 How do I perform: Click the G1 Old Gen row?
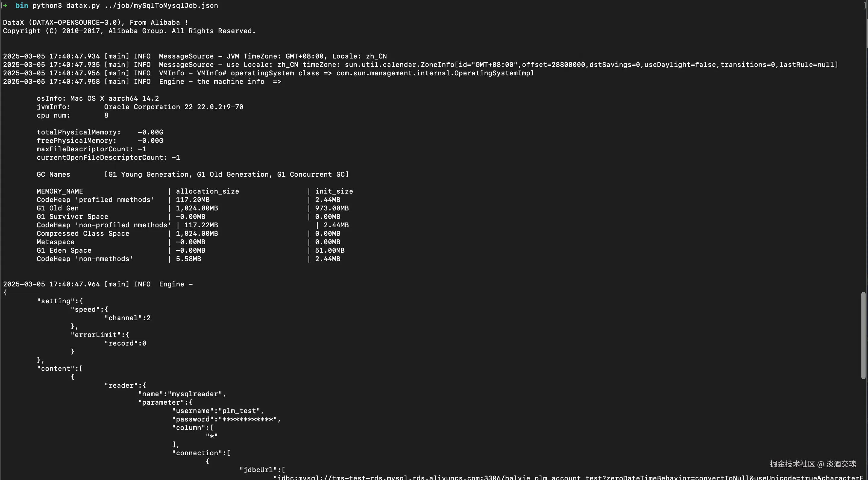tap(58, 208)
